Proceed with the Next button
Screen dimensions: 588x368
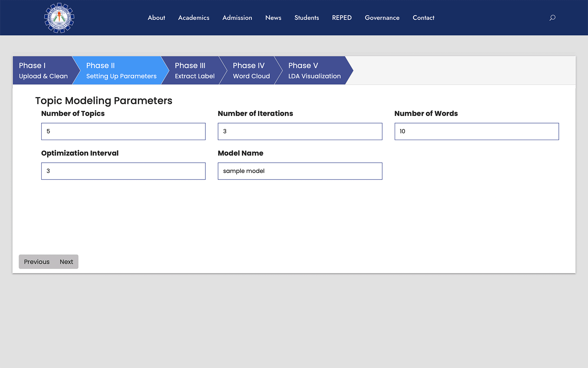(66, 262)
